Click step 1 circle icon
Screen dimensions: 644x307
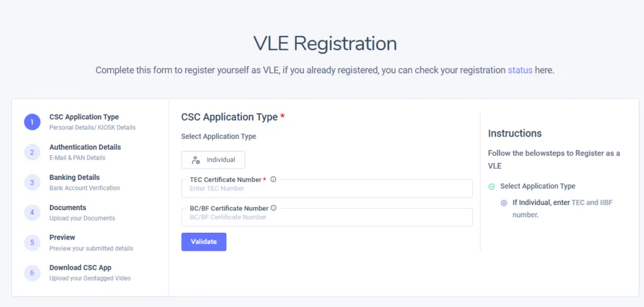coord(32,122)
